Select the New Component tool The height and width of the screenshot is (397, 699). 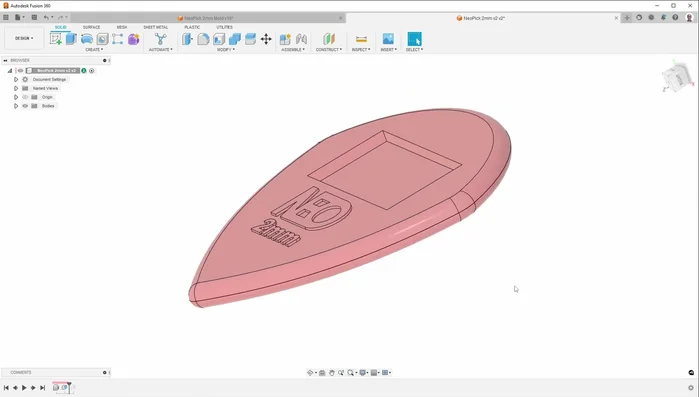(x=285, y=39)
